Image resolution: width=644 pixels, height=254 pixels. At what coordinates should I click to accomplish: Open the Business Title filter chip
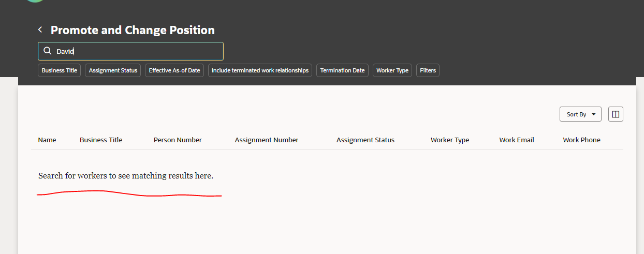click(x=59, y=70)
